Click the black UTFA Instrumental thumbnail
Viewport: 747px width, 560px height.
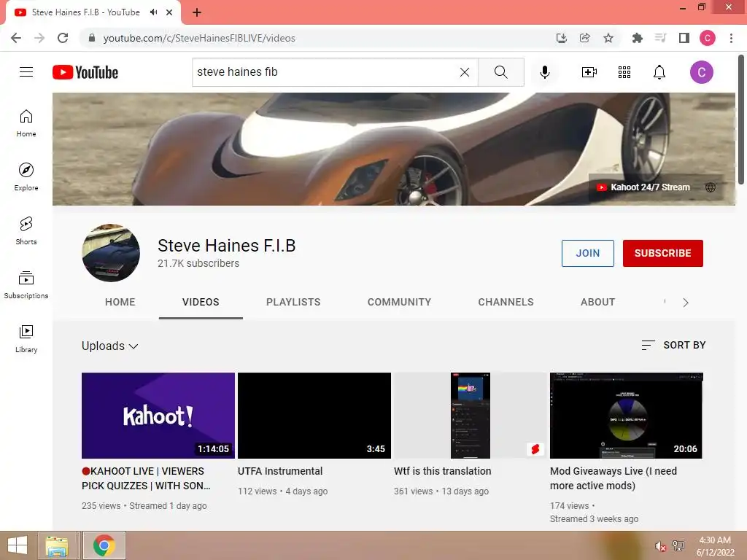(314, 415)
